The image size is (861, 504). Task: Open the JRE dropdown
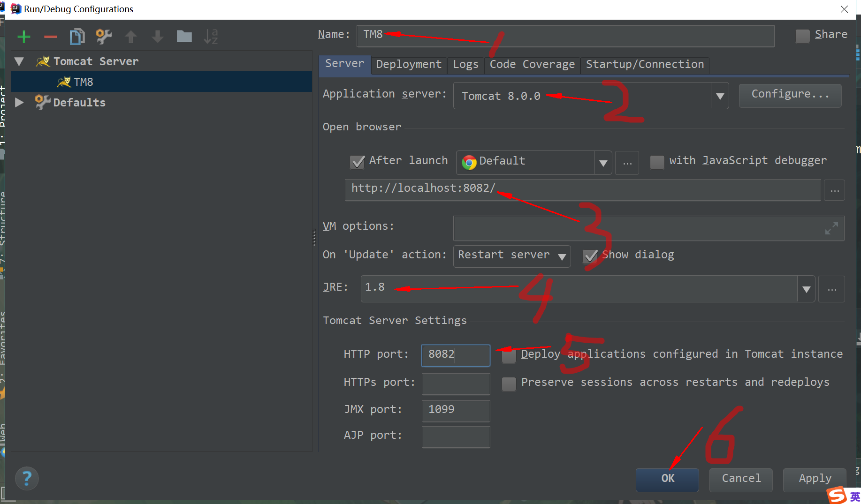point(806,289)
